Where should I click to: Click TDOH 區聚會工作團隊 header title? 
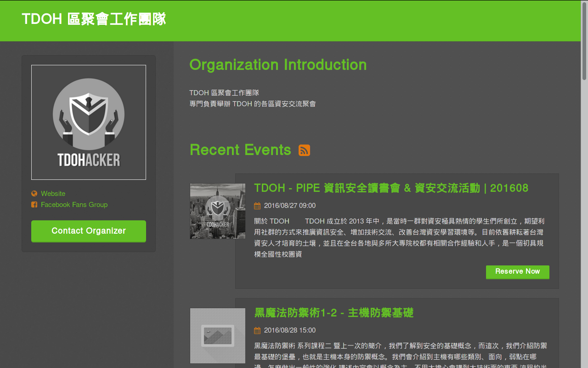(94, 19)
